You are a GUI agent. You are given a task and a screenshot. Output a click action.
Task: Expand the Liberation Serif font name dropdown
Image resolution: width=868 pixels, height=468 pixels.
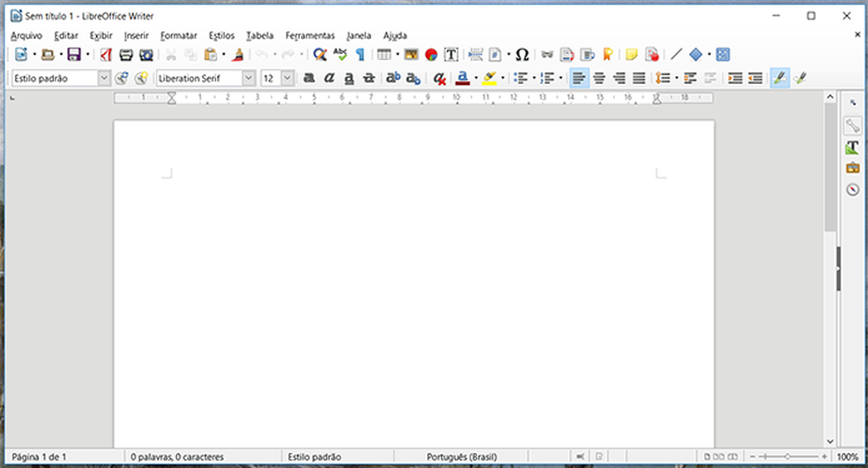tap(249, 78)
